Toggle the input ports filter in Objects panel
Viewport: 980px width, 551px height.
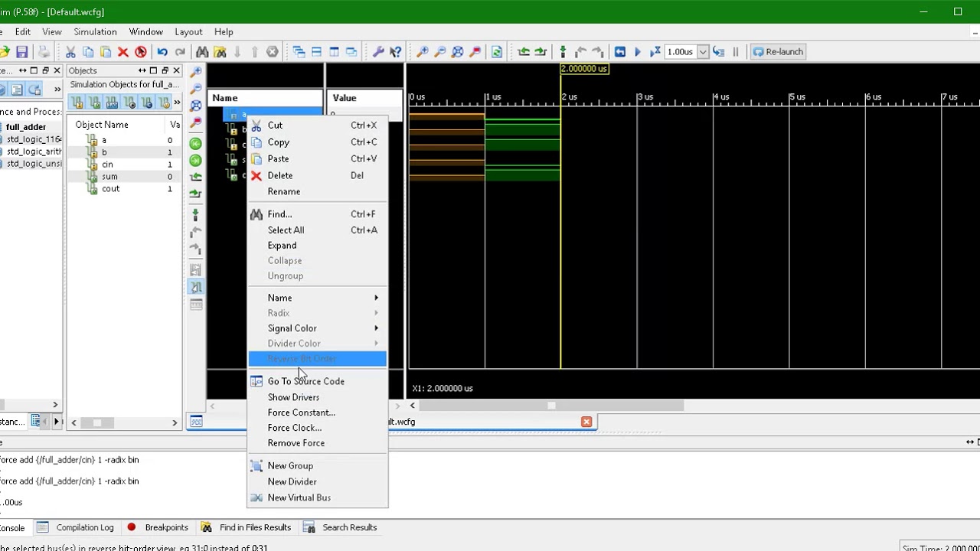tap(77, 103)
